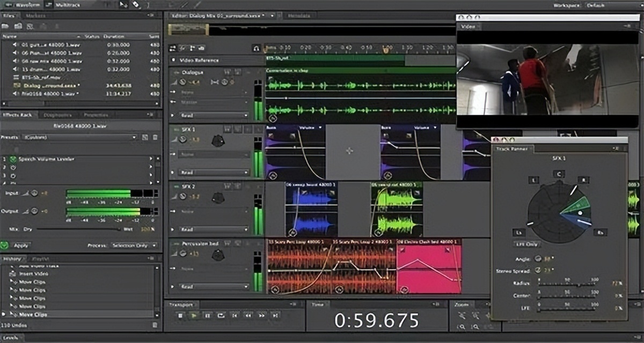
Task: Click the headphones monitoring icon above the tracks
Action: 257,48
